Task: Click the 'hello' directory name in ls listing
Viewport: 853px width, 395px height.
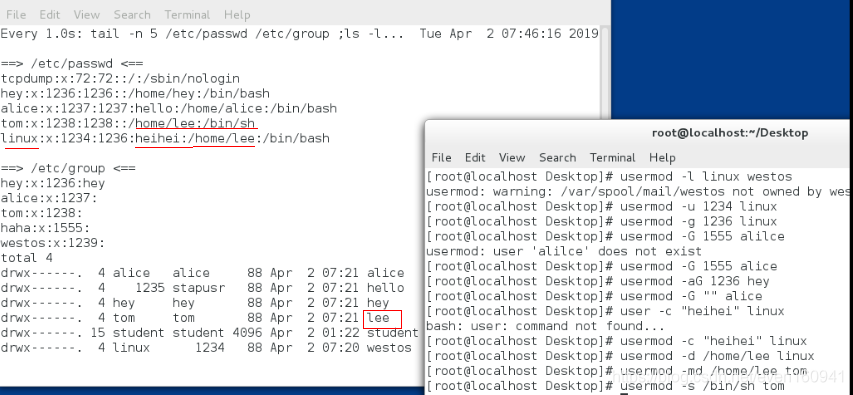Action: [x=385, y=288]
